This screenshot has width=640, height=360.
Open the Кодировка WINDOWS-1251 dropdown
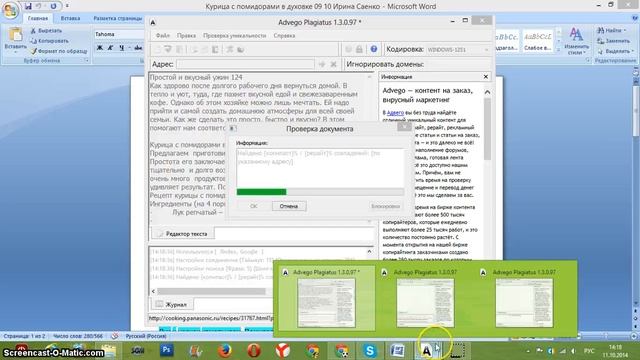tap(458, 49)
